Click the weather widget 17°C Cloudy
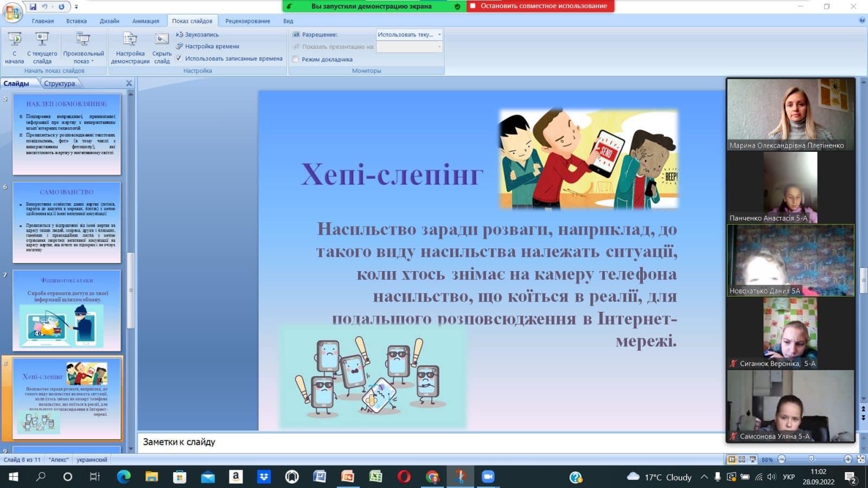 (x=659, y=477)
